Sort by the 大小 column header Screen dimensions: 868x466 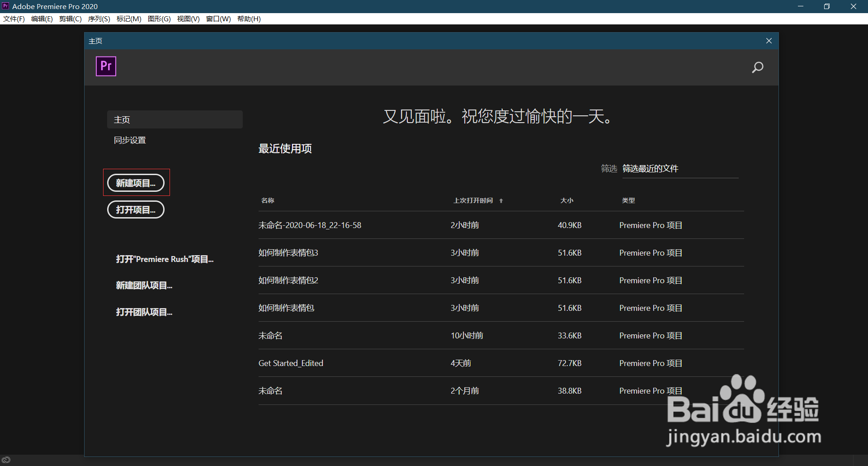pyautogui.click(x=567, y=200)
